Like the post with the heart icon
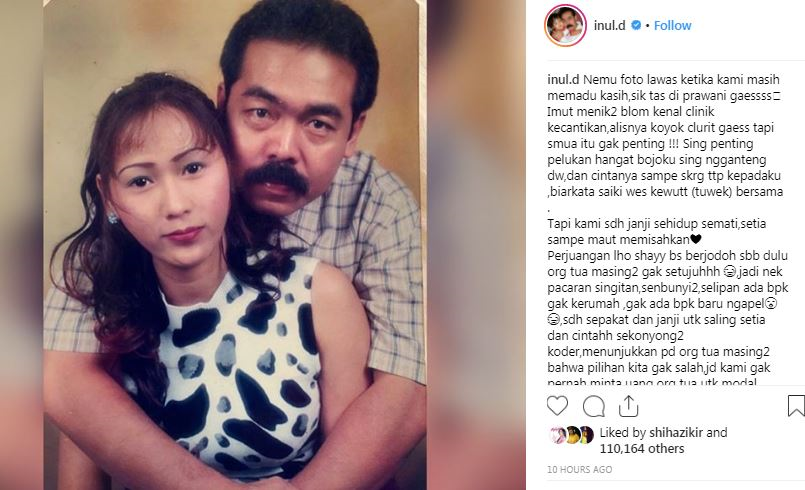Screen dimensions: 805x490 coord(557,406)
